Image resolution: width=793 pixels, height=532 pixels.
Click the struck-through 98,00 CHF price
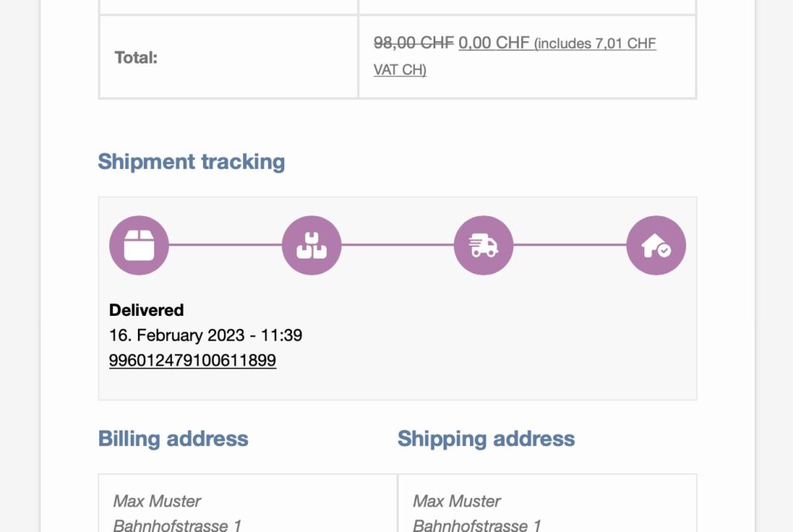click(414, 43)
